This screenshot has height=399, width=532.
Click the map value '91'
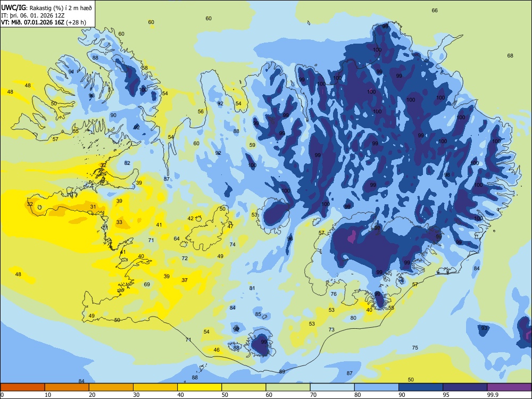coord(71,72)
